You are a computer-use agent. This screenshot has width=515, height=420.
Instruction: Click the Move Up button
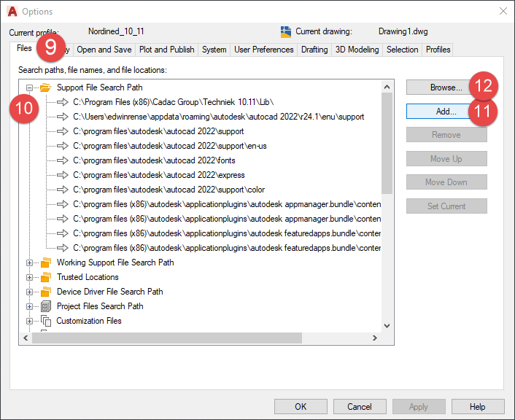coord(446,159)
